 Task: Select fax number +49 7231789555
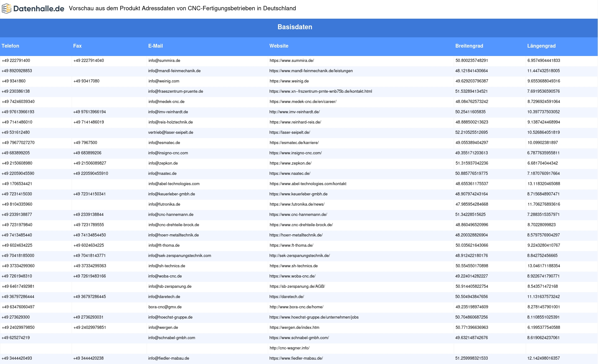click(x=89, y=225)
